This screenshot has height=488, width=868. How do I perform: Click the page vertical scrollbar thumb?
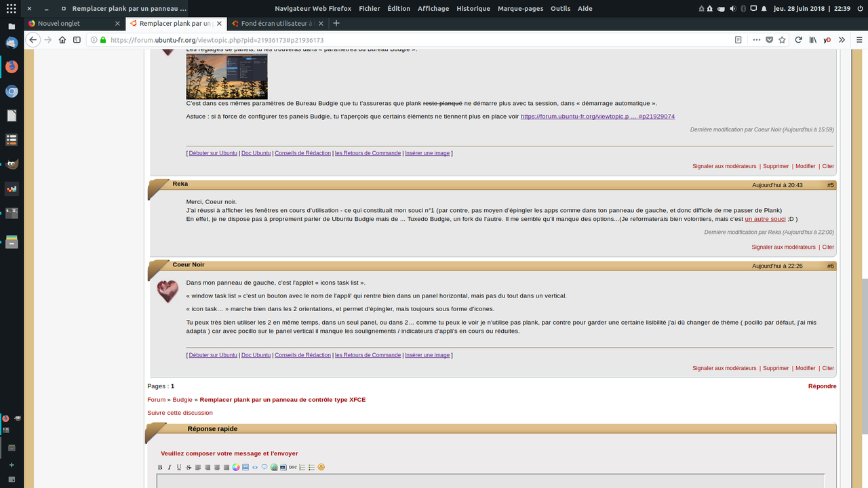coord(865,356)
